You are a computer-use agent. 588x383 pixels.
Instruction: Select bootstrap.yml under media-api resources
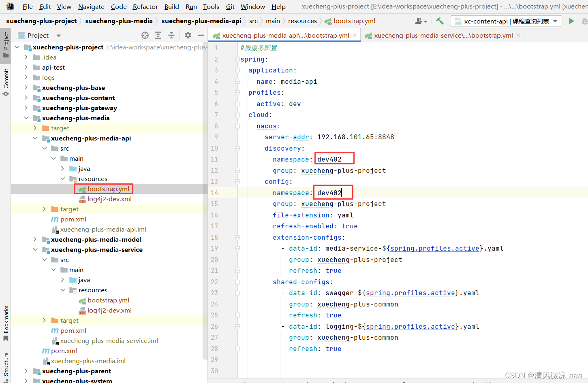point(108,189)
